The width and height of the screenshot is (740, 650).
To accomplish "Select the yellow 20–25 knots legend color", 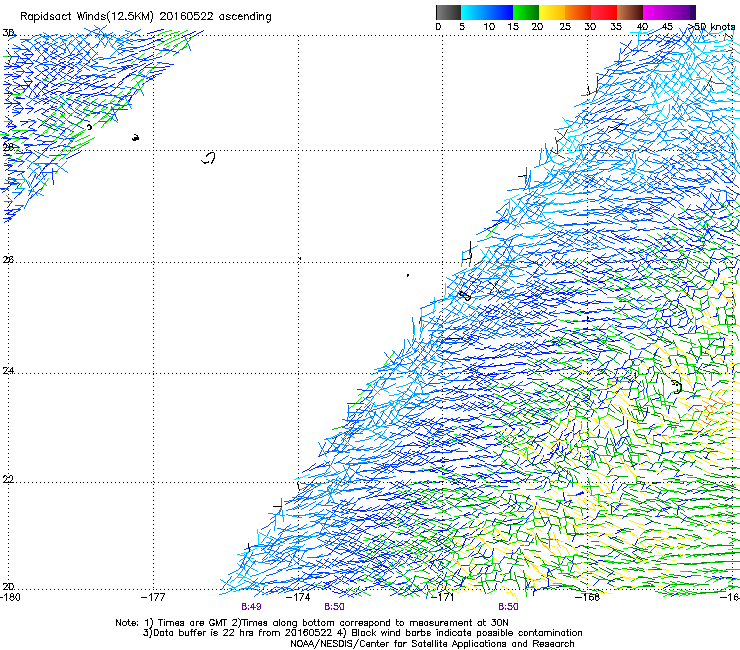I will pos(552,12).
